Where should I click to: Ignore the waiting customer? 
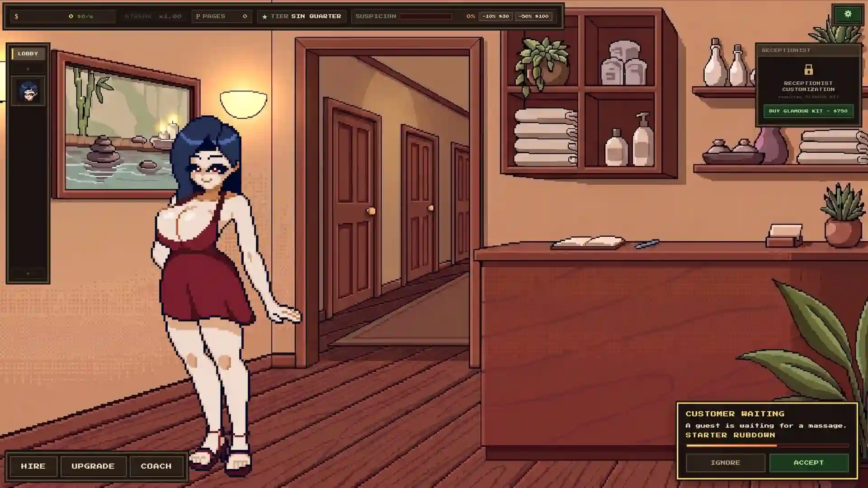[725, 463]
